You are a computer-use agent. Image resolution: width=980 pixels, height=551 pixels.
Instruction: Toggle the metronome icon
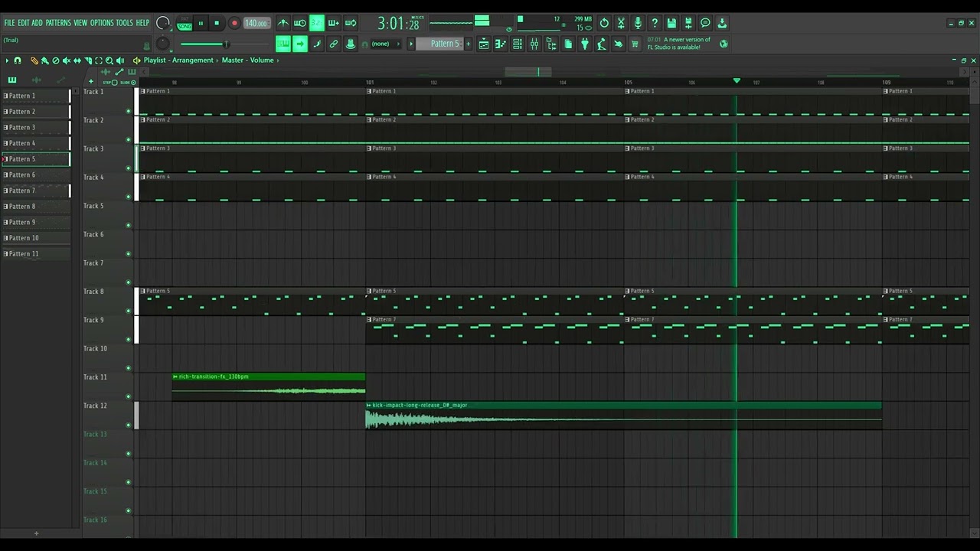click(283, 23)
